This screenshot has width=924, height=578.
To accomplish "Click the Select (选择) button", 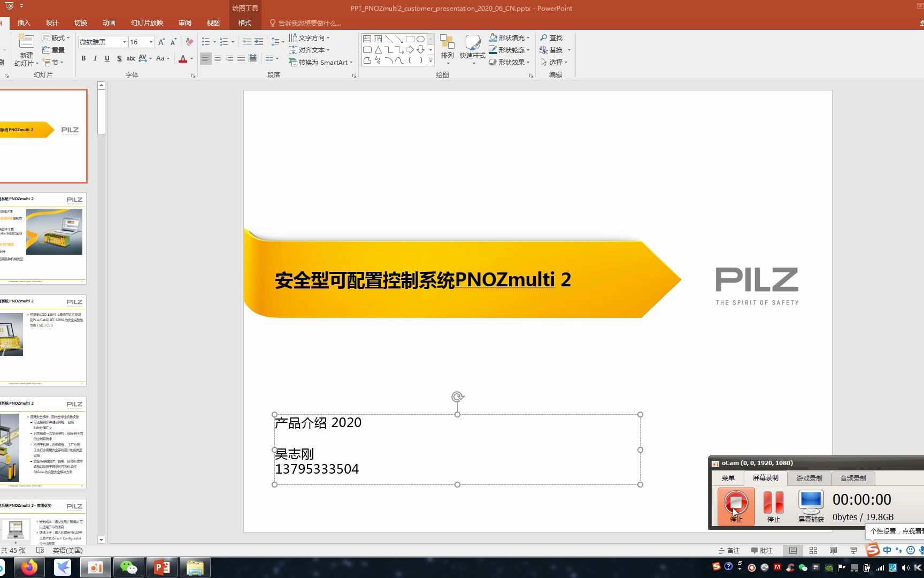I will point(553,62).
